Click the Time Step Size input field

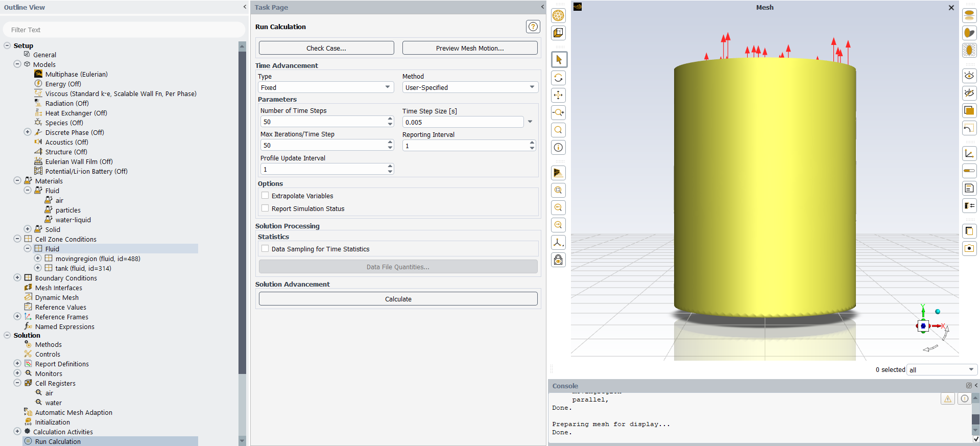[x=463, y=122]
